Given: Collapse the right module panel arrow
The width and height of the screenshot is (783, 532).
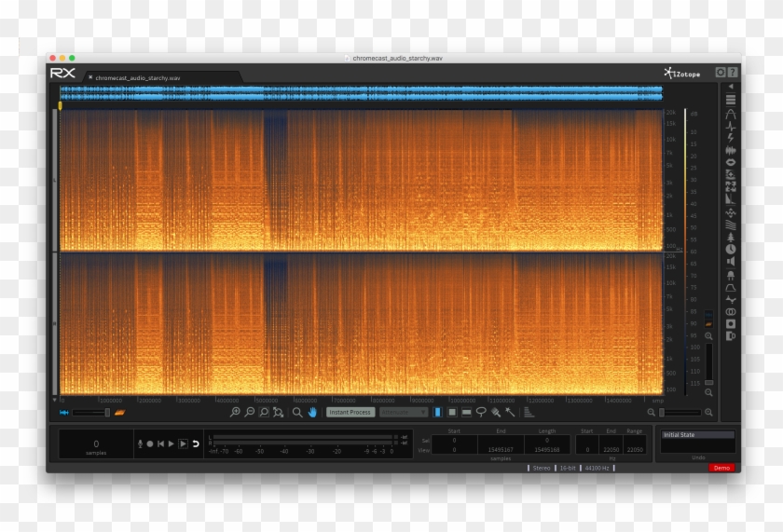Looking at the screenshot, I should [731, 87].
